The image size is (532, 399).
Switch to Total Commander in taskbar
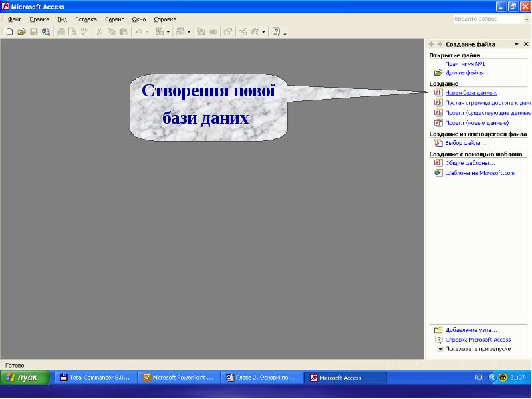pyautogui.click(x=95, y=378)
